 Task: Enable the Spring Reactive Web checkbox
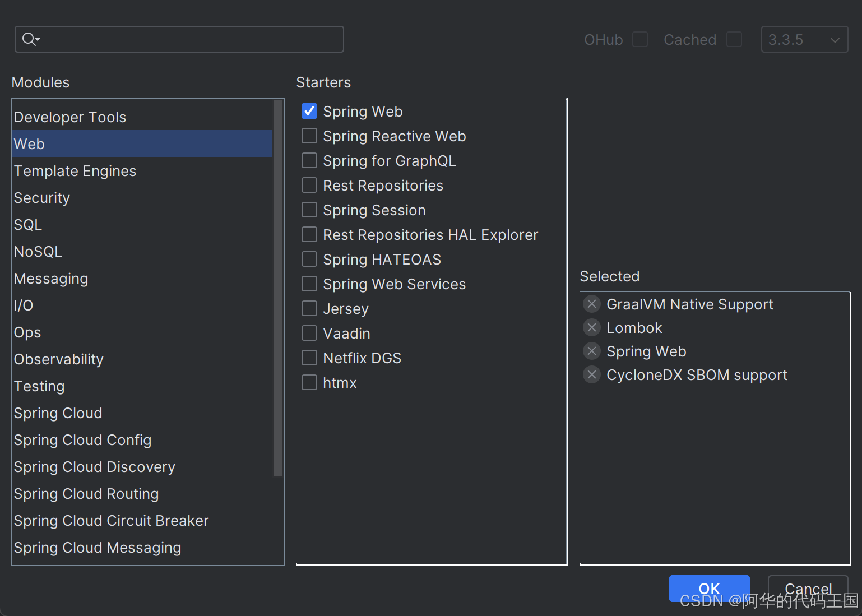(309, 136)
